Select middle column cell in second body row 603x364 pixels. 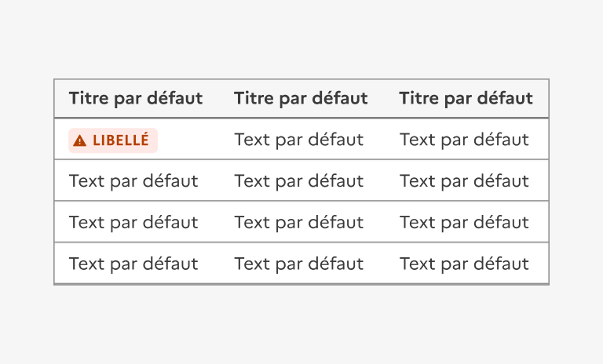[x=299, y=181]
